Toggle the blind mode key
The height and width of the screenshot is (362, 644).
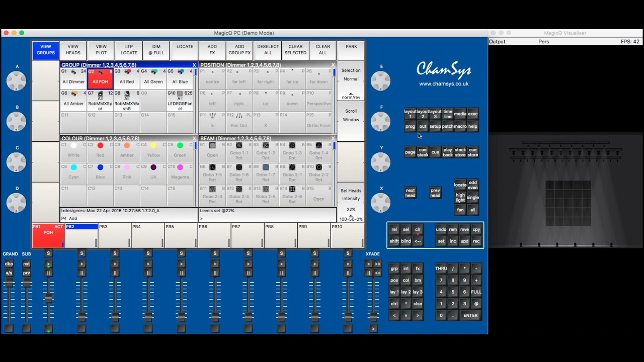[x=406, y=241]
